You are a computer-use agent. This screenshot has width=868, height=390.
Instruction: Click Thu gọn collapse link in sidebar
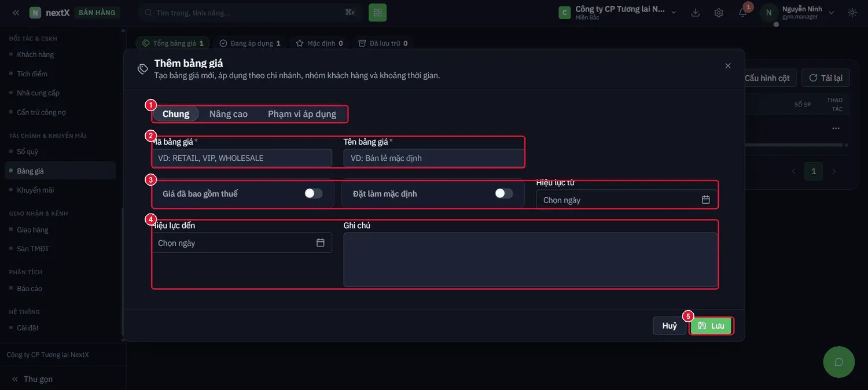click(x=32, y=379)
